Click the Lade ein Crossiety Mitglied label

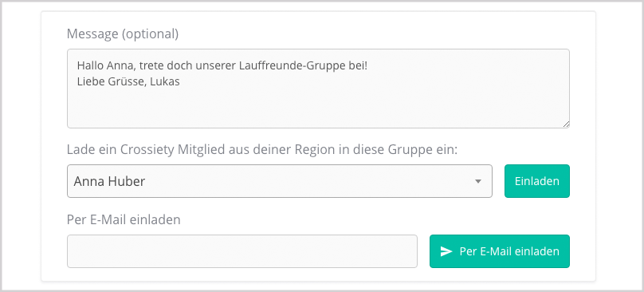click(262, 150)
